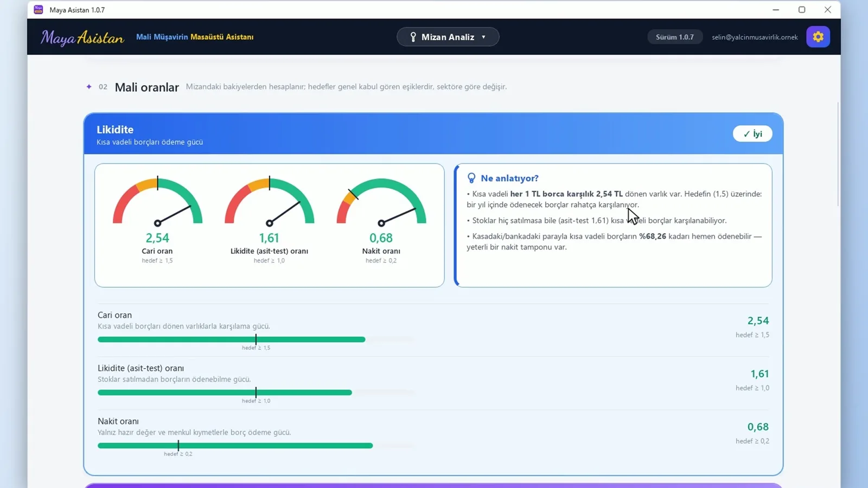The width and height of the screenshot is (868, 488).
Task: Click the %68,26 figure in the explanation
Action: click(x=653, y=236)
